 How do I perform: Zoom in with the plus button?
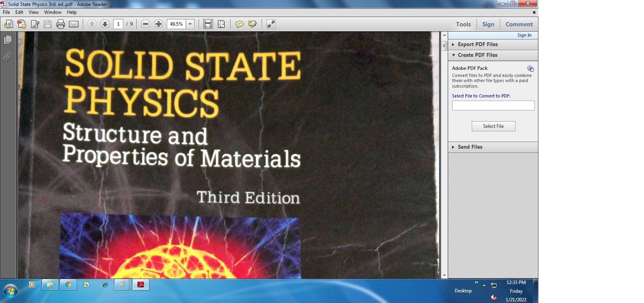tap(158, 24)
